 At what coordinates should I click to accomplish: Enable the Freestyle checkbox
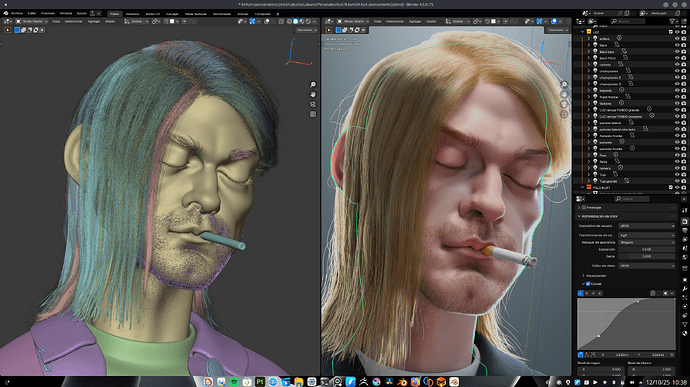(584, 207)
